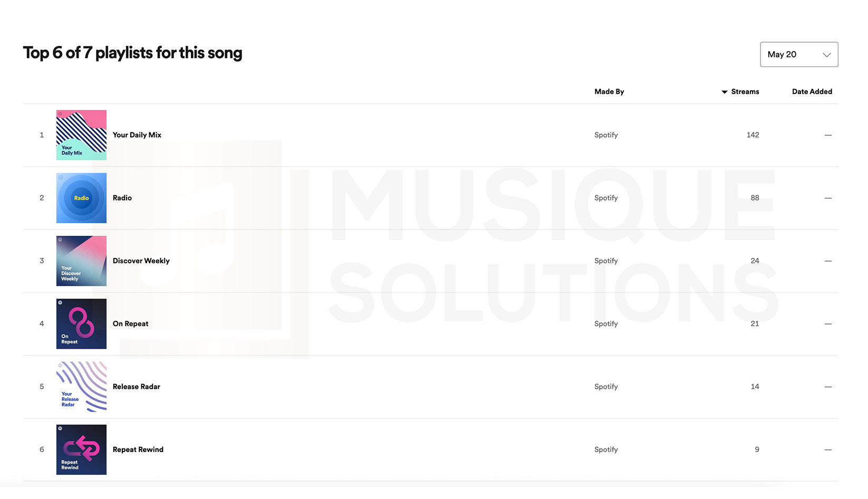The height and width of the screenshot is (499, 868).
Task: Click the dash in Release Radar's Date Added
Action: click(827, 386)
